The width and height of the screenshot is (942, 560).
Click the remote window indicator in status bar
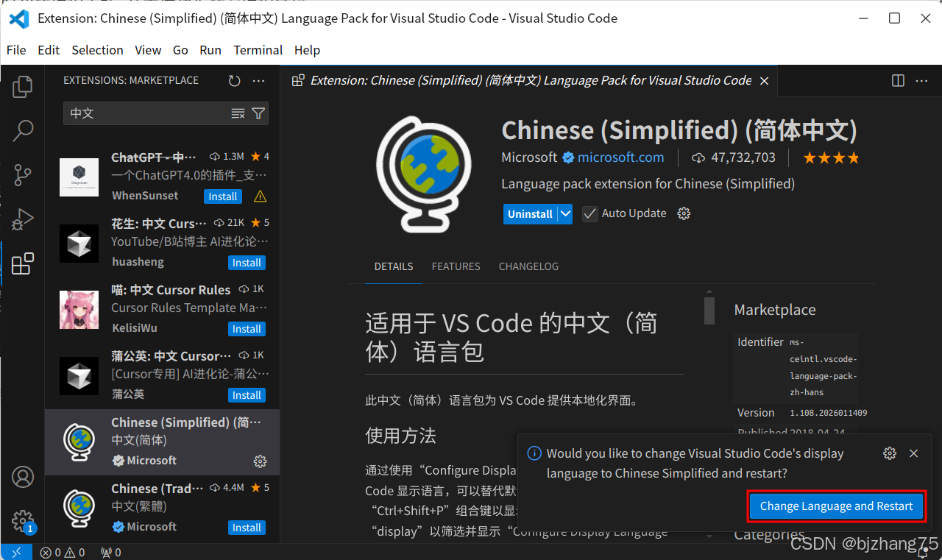click(16, 552)
